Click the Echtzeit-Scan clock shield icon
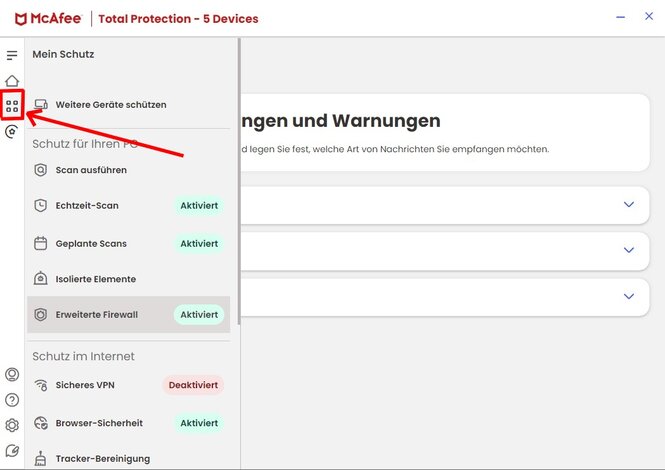665x470 pixels. (x=40, y=206)
